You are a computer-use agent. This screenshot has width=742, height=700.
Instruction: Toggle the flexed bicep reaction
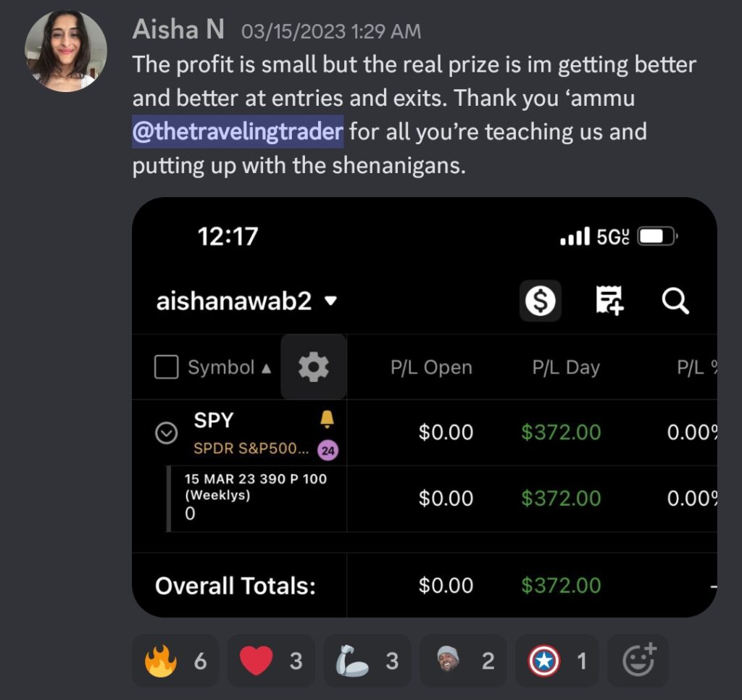pos(367,661)
